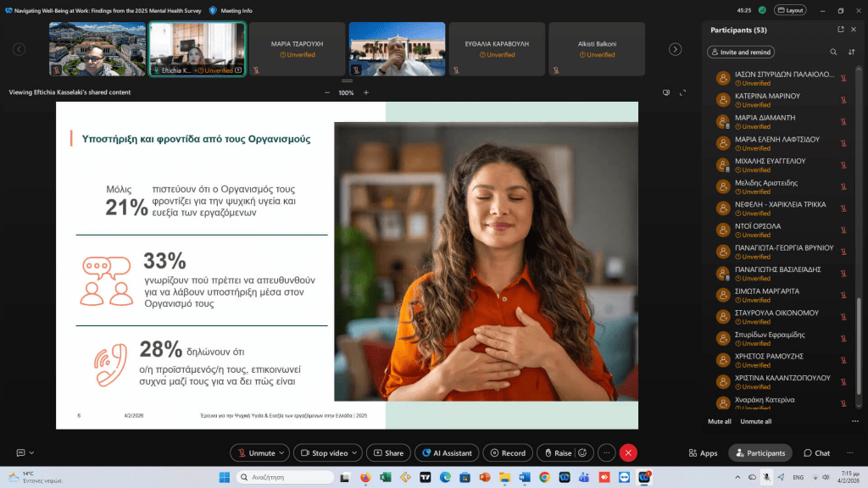Search the participant list with the magnifier icon
The image size is (868, 488).
tap(835, 52)
